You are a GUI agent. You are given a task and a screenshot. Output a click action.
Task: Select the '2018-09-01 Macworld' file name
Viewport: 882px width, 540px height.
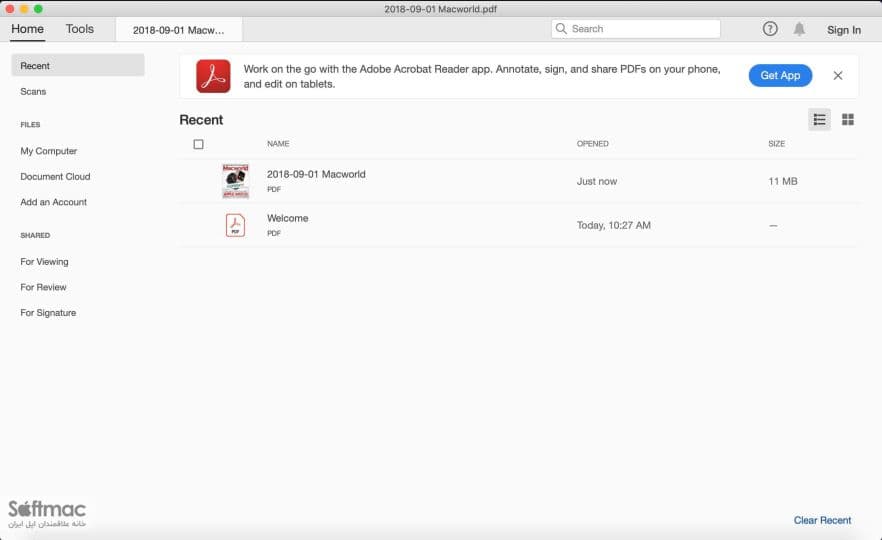click(316, 174)
